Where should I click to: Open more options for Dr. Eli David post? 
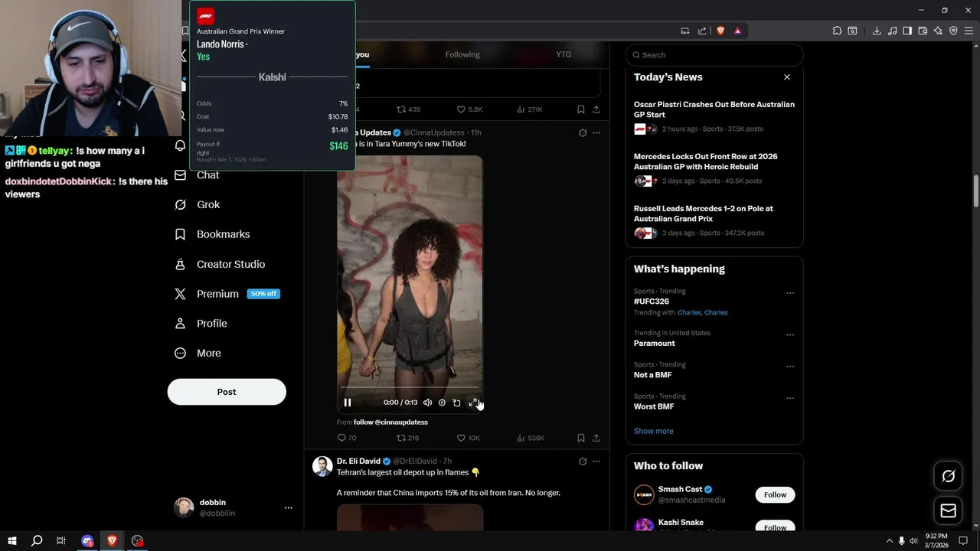(596, 461)
